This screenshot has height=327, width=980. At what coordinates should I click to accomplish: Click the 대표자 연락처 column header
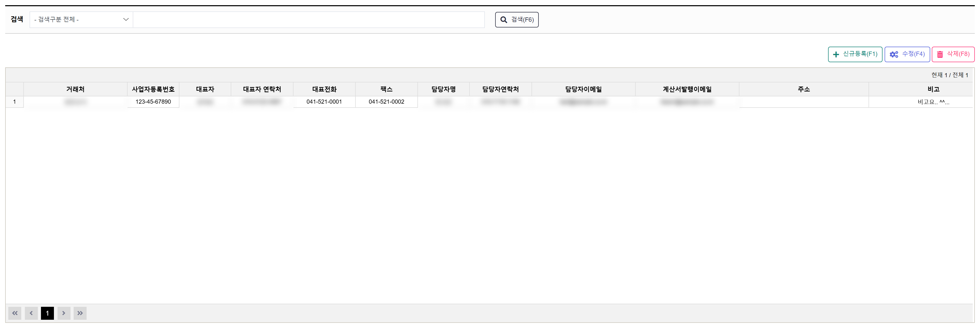[262, 89]
